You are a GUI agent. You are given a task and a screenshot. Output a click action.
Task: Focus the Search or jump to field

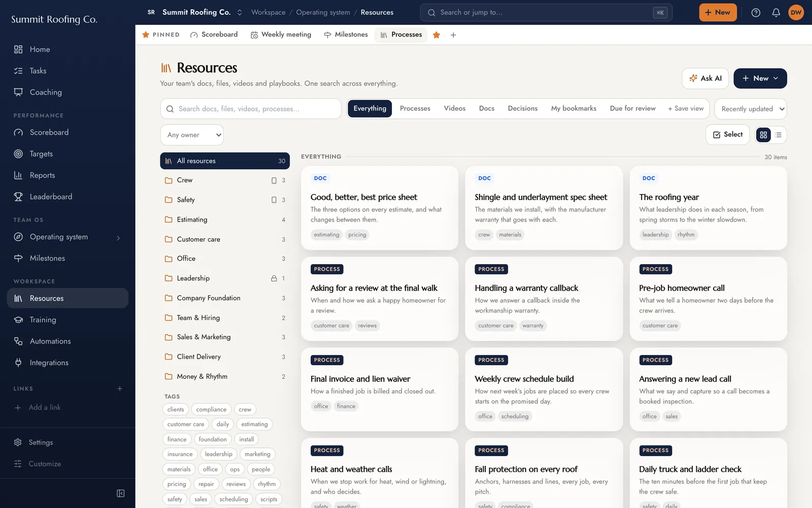546,13
